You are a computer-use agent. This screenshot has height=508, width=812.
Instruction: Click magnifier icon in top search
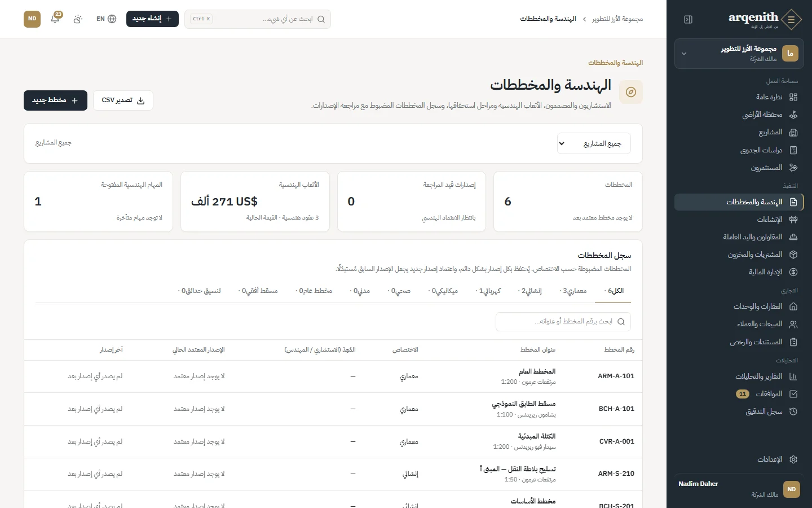point(321,19)
